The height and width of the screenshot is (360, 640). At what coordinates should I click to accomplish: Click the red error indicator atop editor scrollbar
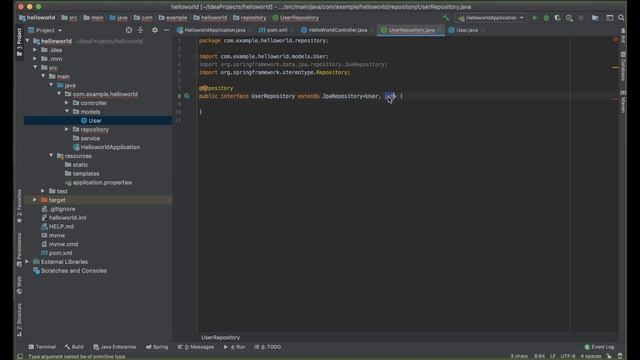615,40
